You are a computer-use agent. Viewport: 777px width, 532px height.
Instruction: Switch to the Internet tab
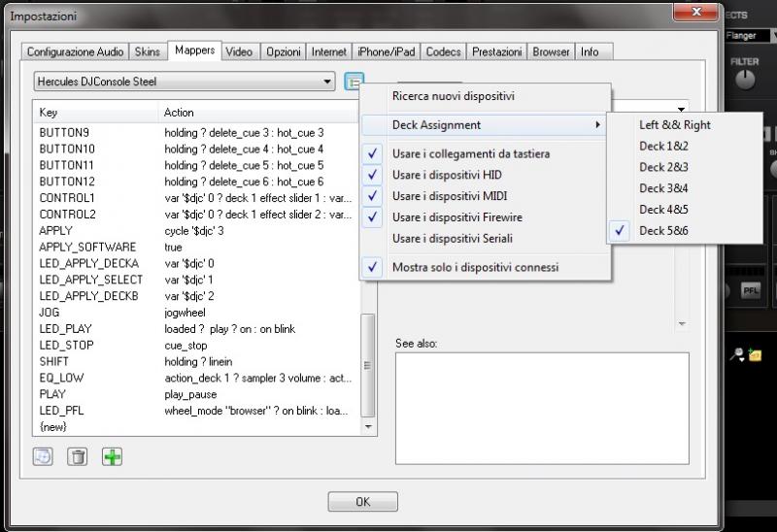pyautogui.click(x=328, y=52)
